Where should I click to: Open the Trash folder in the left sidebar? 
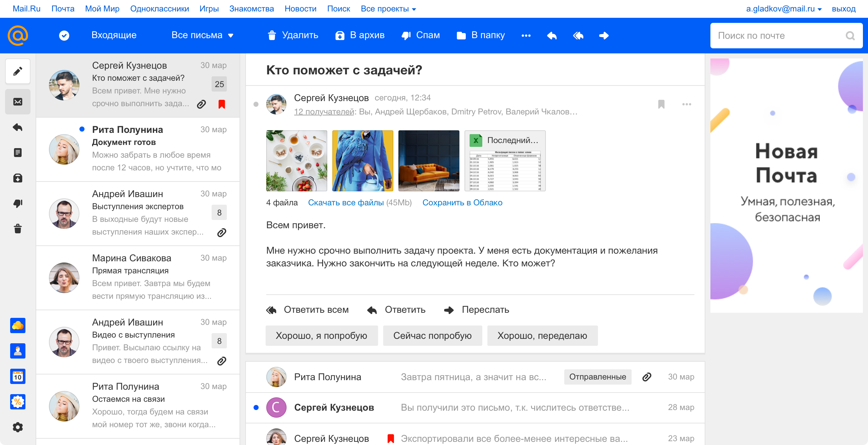(18, 229)
